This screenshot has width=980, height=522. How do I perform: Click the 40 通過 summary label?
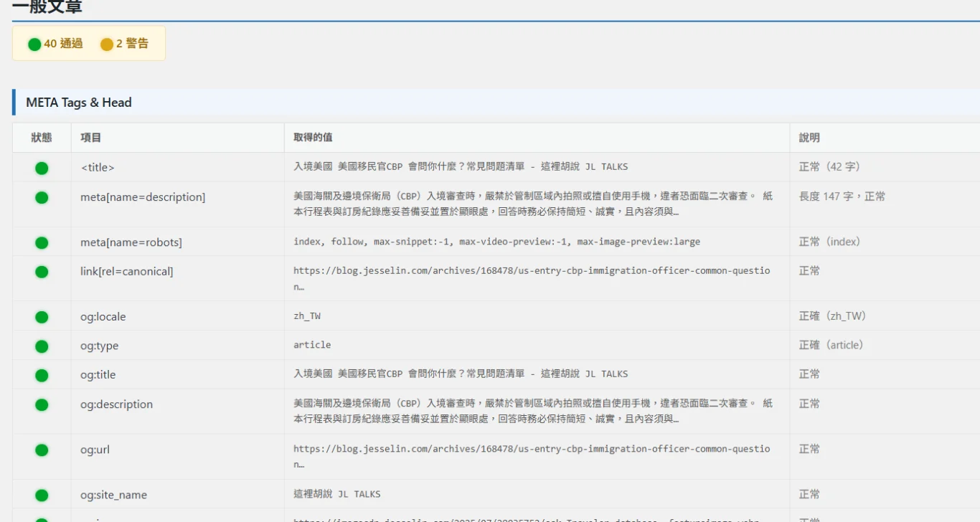(63, 44)
